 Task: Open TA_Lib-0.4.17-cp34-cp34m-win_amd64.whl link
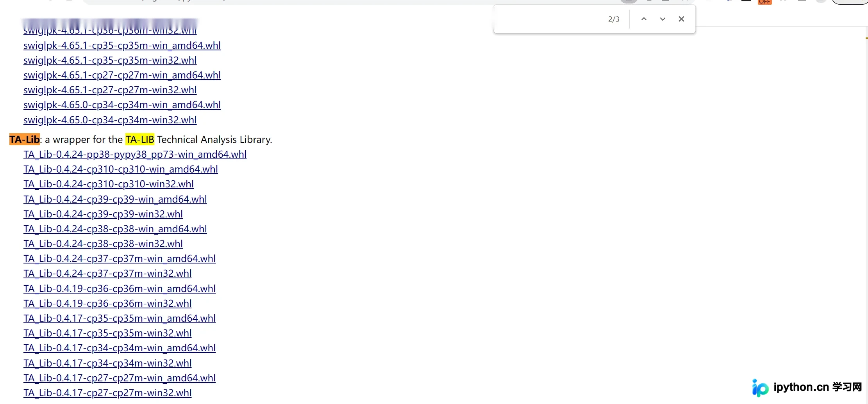(120, 348)
